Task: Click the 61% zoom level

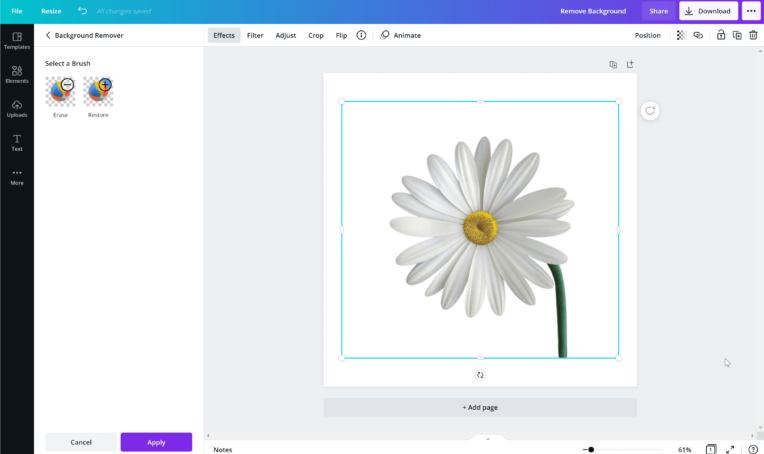Action: [x=685, y=450]
